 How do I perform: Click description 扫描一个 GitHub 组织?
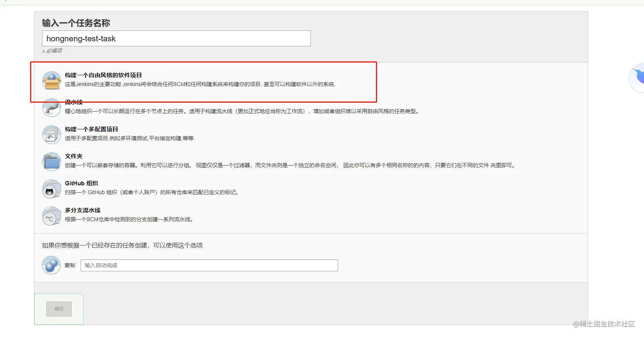pyautogui.click(x=153, y=192)
